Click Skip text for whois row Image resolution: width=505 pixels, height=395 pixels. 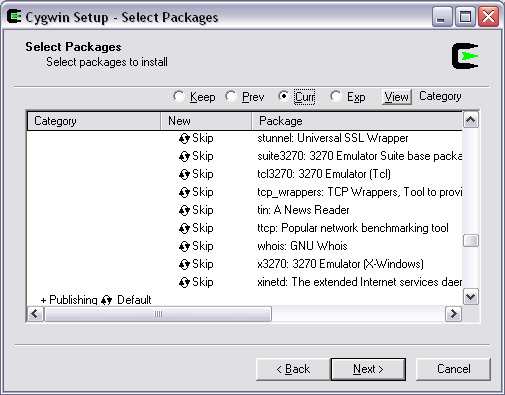(x=203, y=246)
